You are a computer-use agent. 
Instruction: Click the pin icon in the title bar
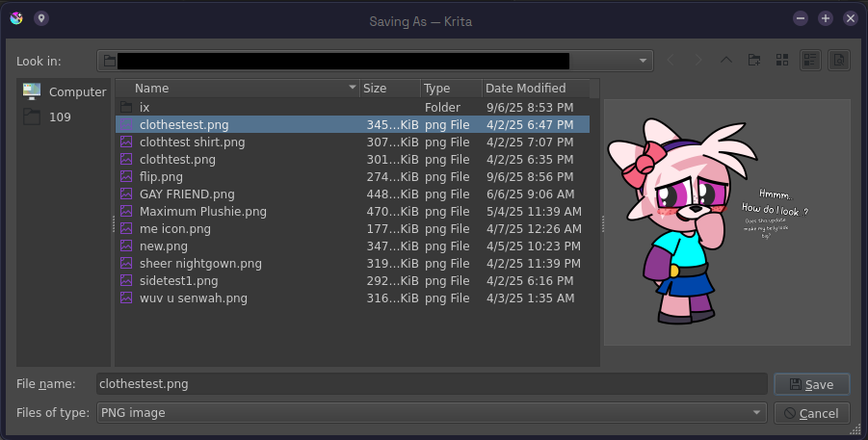click(40, 18)
